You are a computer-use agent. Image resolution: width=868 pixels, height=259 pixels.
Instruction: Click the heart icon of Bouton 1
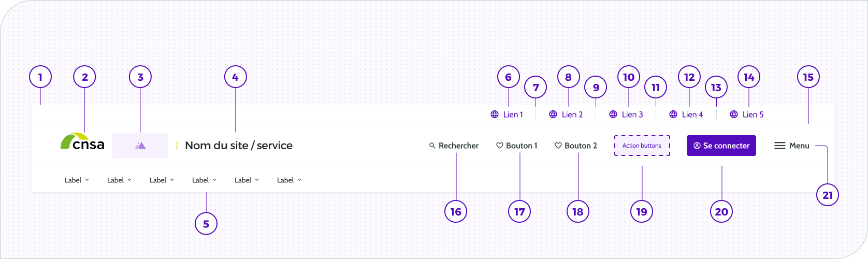[x=500, y=146]
